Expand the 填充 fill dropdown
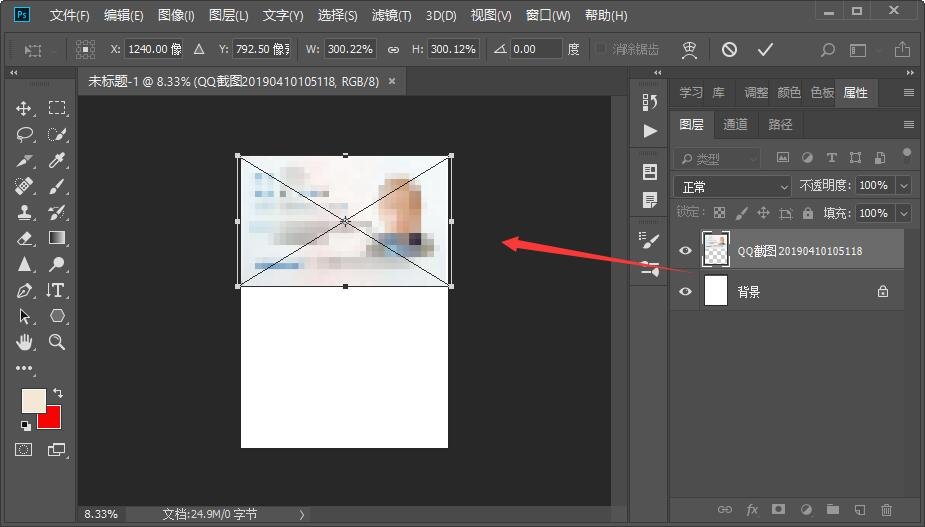The width and height of the screenshot is (925, 527). [904, 213]
